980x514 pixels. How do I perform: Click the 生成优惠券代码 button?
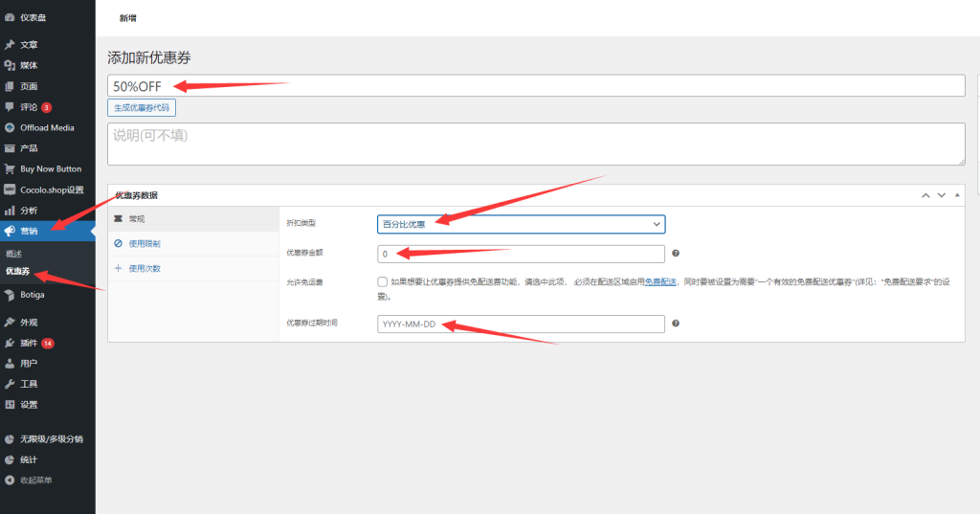(x=142, y=107)
